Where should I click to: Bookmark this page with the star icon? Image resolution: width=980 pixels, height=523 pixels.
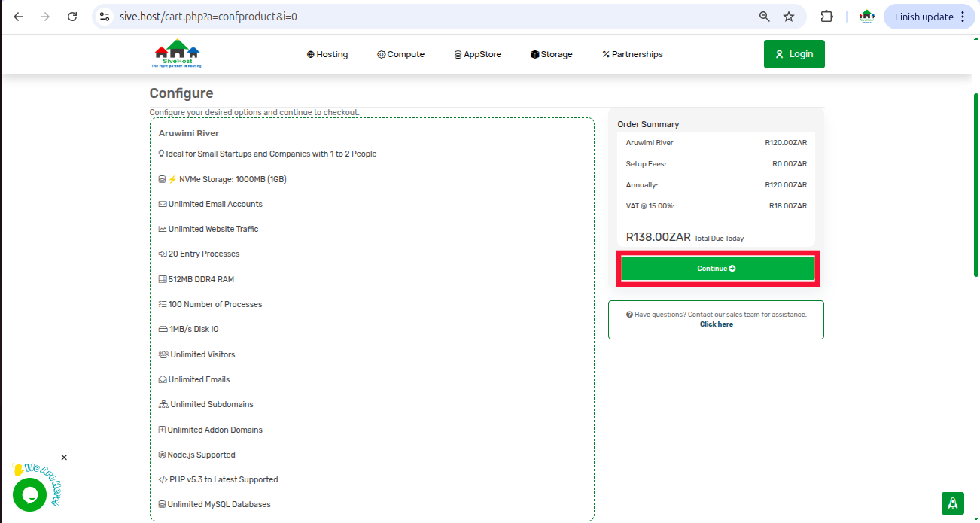(789, 17)
